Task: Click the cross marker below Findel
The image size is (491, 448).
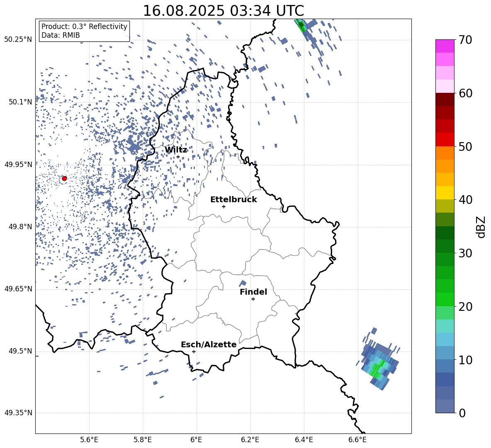Action: click(x=253, y=299)
